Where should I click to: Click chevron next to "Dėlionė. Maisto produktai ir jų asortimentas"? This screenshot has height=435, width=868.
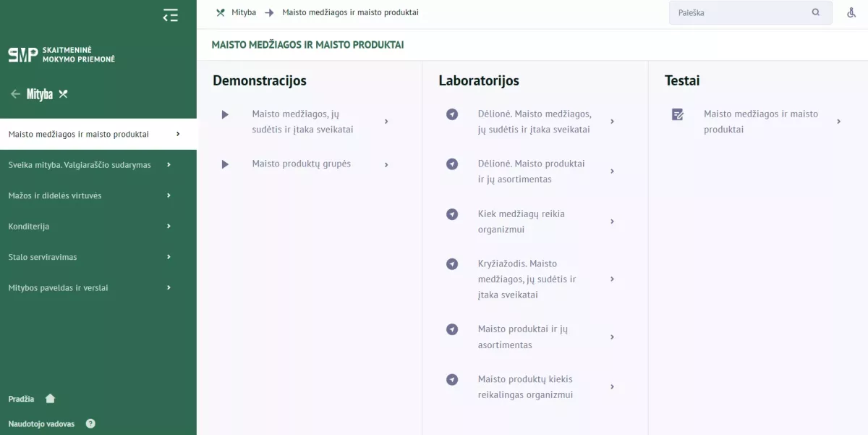pos(613,171)
